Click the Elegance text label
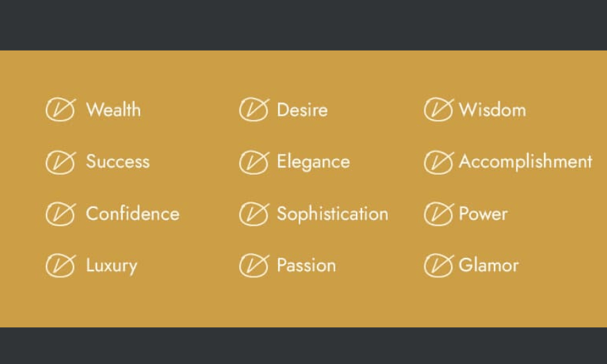Screen dimensions: 607x364 point(313,162)
